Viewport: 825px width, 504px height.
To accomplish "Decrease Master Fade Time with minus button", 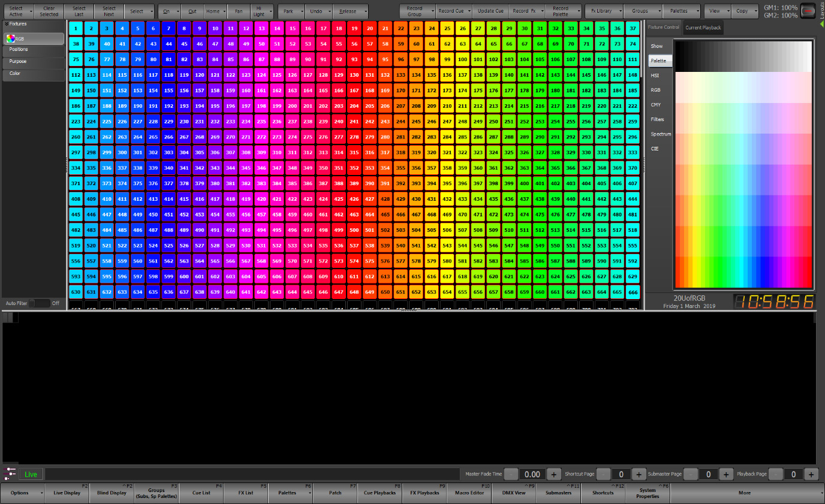I will 511,474.
